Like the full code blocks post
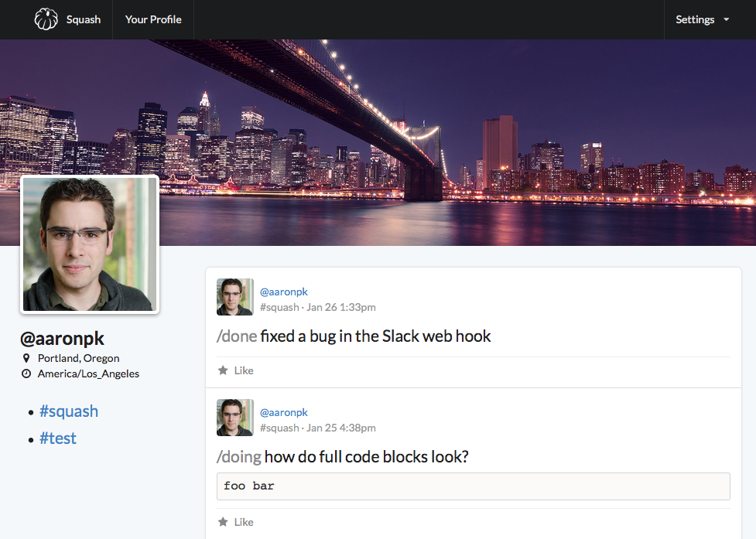 point(243,522)
